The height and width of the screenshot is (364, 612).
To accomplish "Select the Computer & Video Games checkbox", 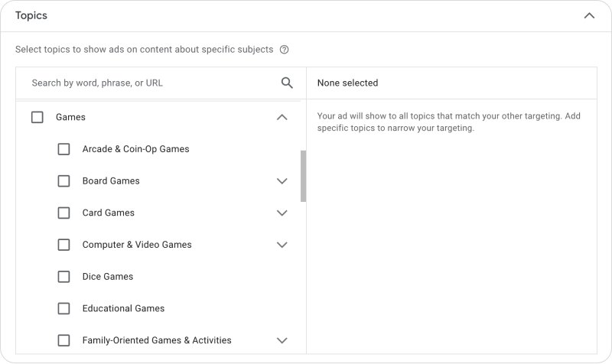I will pos(63,245).
